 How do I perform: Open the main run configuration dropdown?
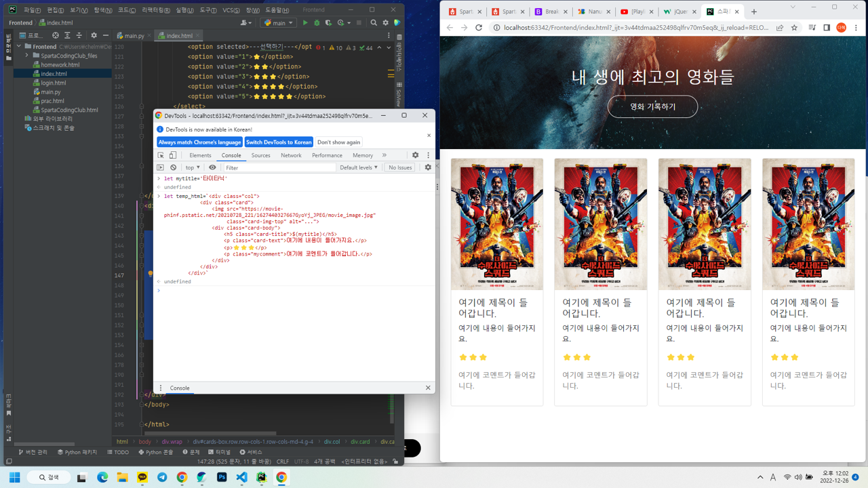[279, 23]
